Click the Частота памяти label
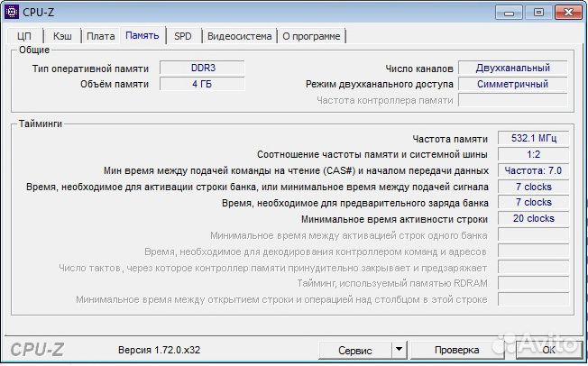 [450, 139]
